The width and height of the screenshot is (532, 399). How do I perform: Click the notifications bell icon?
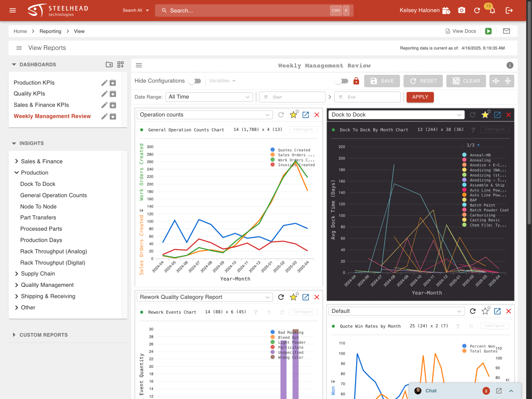[492, 11]
